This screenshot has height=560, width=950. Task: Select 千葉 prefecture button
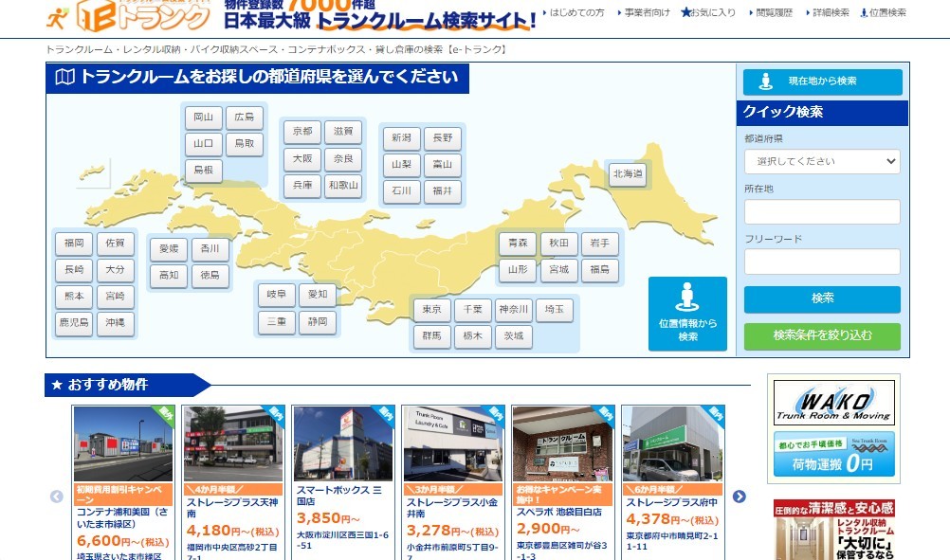point(472,309)
